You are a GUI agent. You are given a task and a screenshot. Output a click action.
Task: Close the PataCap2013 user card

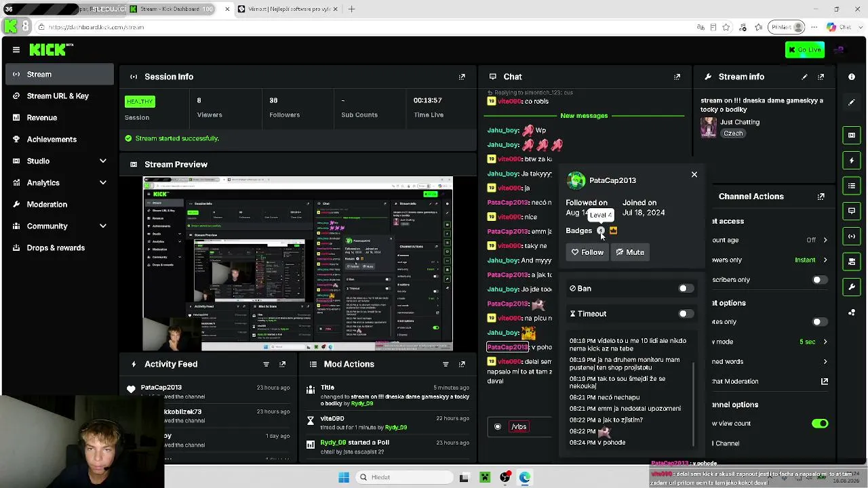point(694,175)
